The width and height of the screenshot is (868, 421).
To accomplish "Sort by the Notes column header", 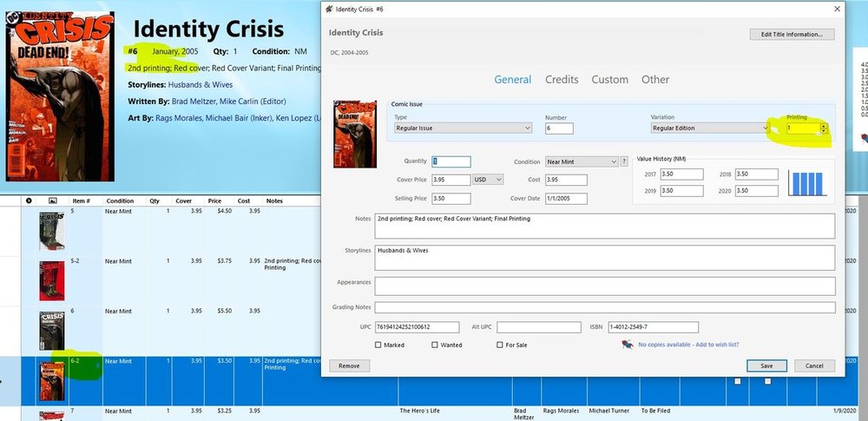I will click(274, 201).
